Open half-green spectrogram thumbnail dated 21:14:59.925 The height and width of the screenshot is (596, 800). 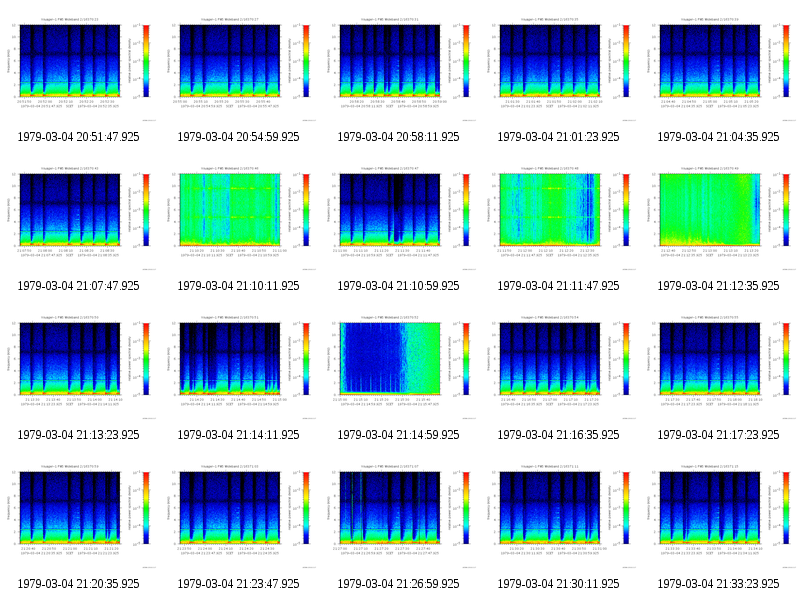(398, 366)
